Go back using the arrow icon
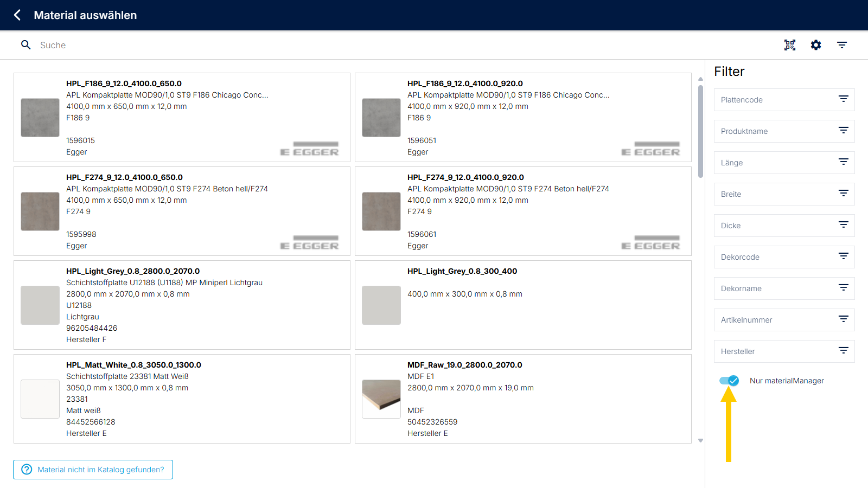 click(x=17, y=15)
